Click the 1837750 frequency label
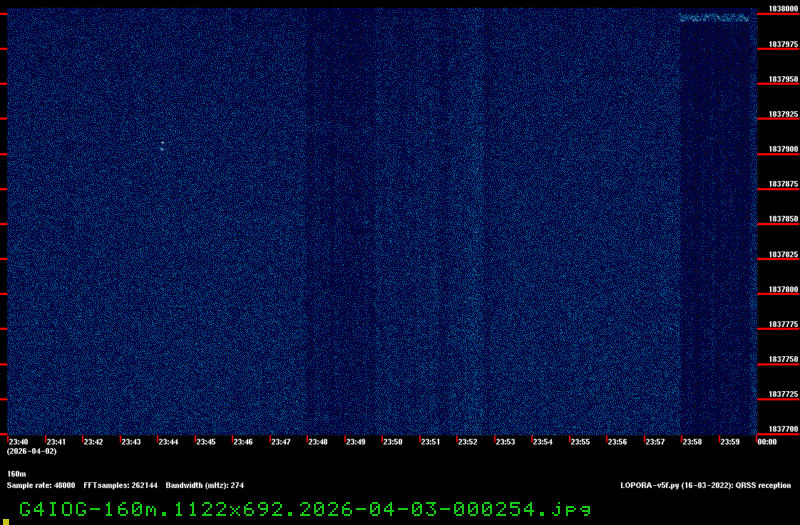800x525 pixels. (783, 359)
